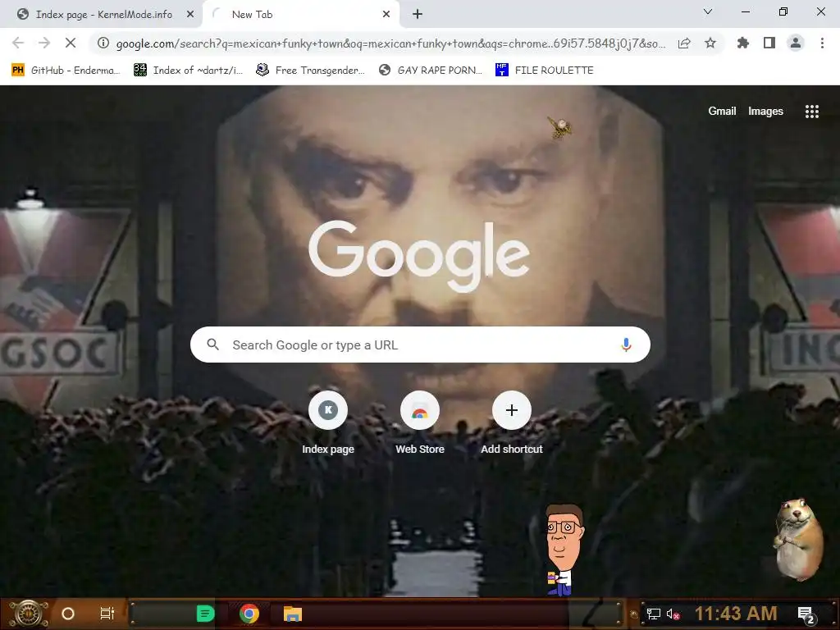Bookmark this tab with the star

(x=710, y=43)
